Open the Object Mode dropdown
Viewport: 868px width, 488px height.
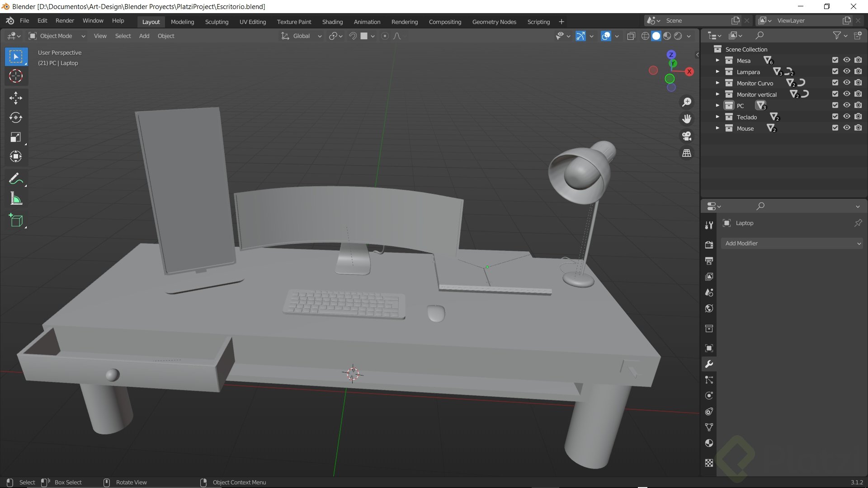click(57, 36)
